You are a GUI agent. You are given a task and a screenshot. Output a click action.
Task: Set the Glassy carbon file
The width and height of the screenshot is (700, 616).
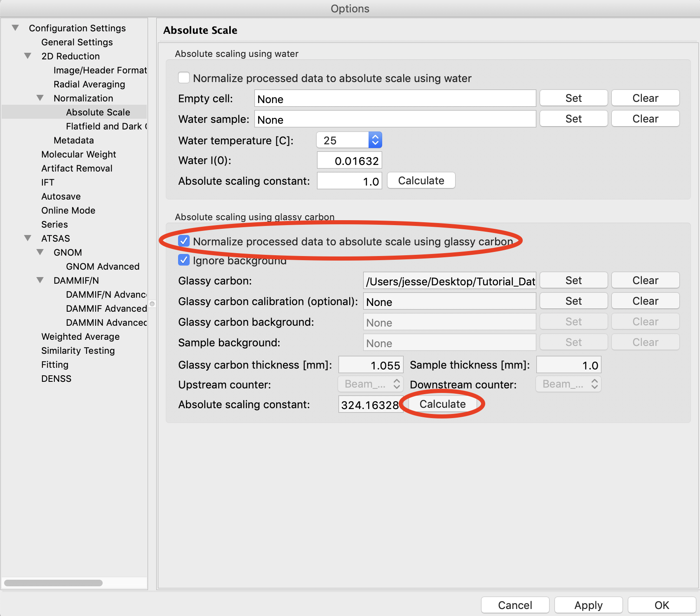573,280
